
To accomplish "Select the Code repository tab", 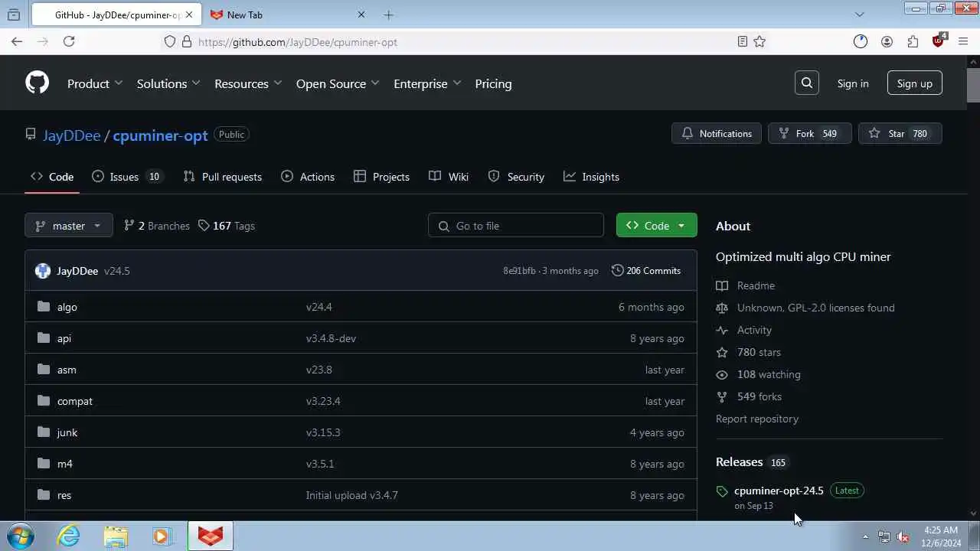I will coord(52,177).
